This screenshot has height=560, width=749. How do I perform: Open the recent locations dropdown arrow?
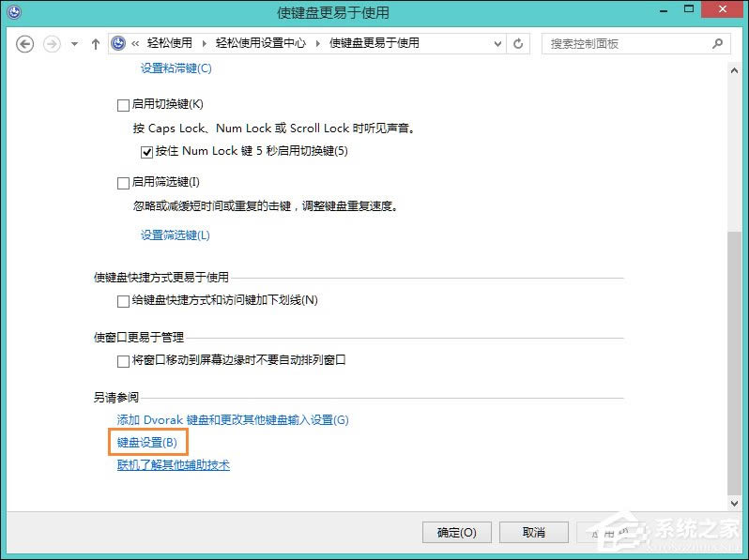[x=74, y=44]
